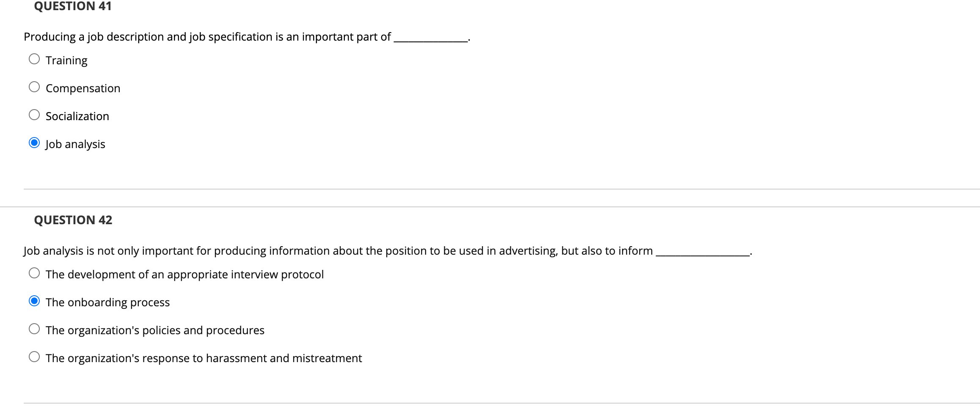This screenshot has height=415, width=980.
Task: Click the job description question prompt
Action: point(247,37)
